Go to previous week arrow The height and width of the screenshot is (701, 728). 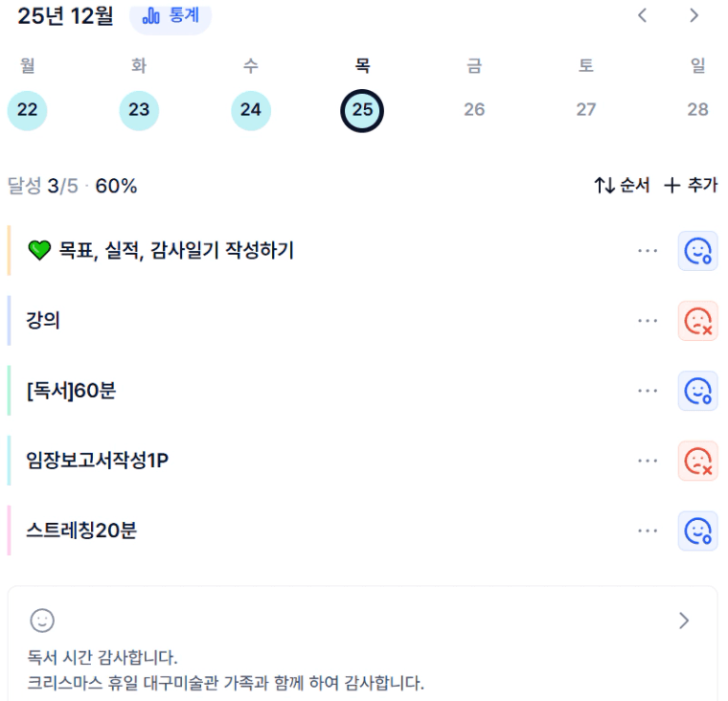coord(643,15)
